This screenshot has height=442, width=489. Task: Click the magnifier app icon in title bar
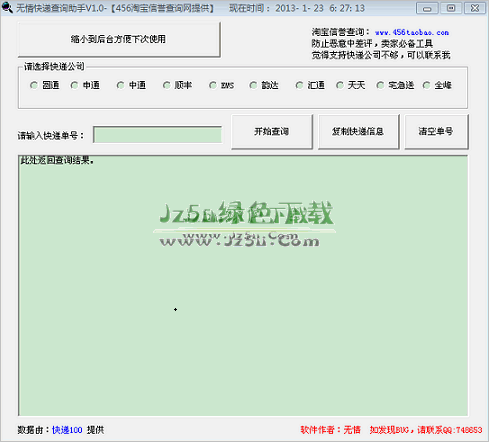point(7,8)
